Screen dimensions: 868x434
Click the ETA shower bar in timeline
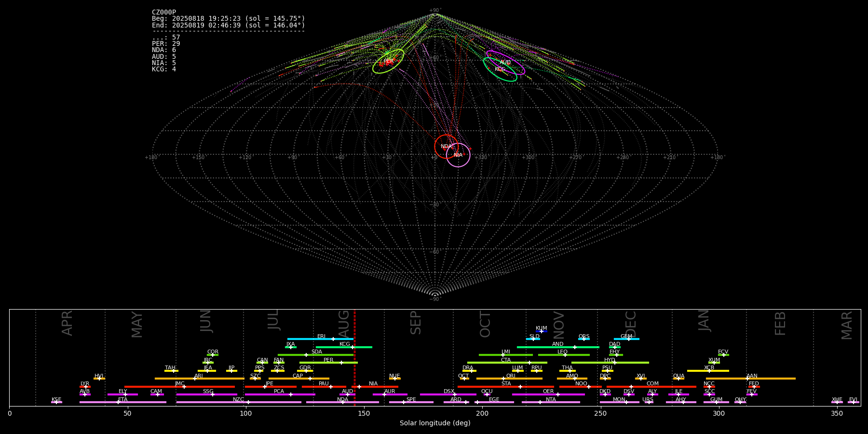[x=123, y=402]
